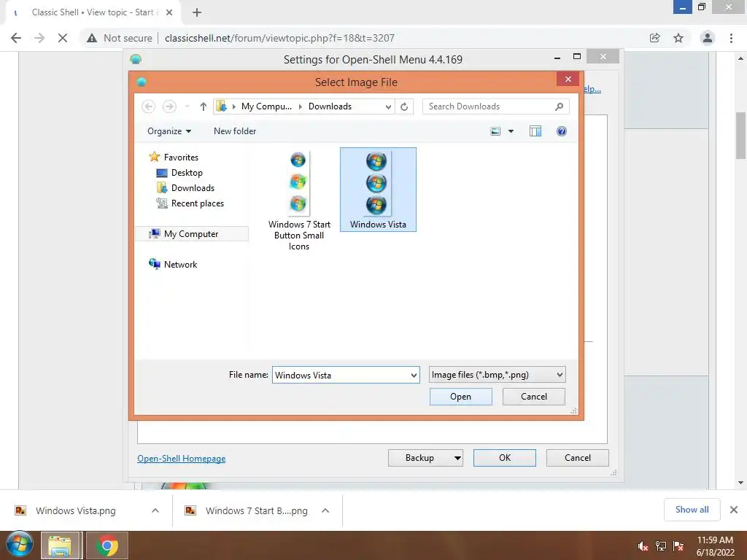Close the Classic Shell browser tab
747x560 pixels.
pyautogui.click(x=169, y=12)
